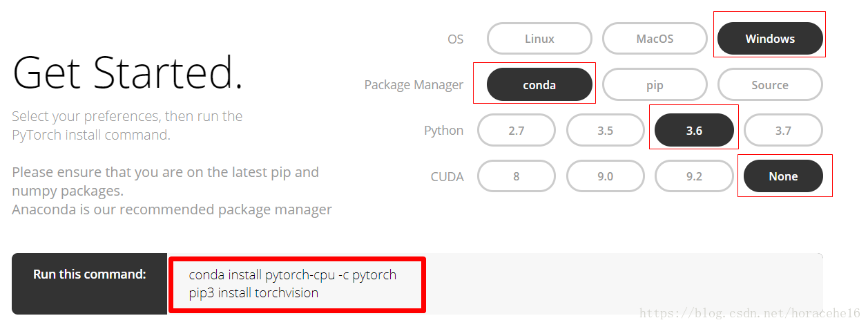
Task: Set CUDA option to None
Action: (783, 176)
